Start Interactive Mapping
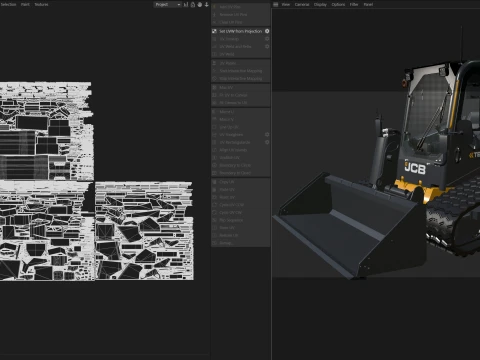This screenshot has height=360, width=480. tap(241, 71)
